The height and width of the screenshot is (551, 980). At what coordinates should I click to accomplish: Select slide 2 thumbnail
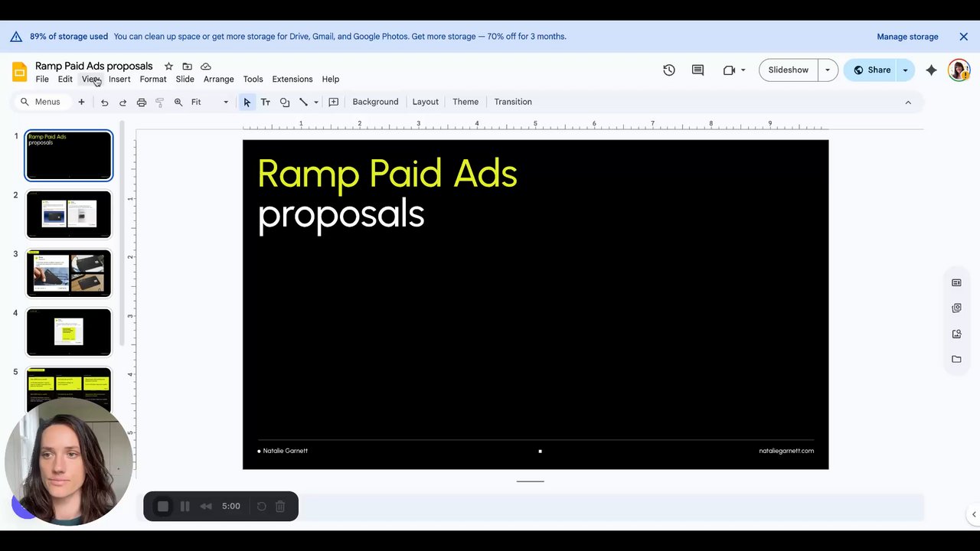coord(69,214)
